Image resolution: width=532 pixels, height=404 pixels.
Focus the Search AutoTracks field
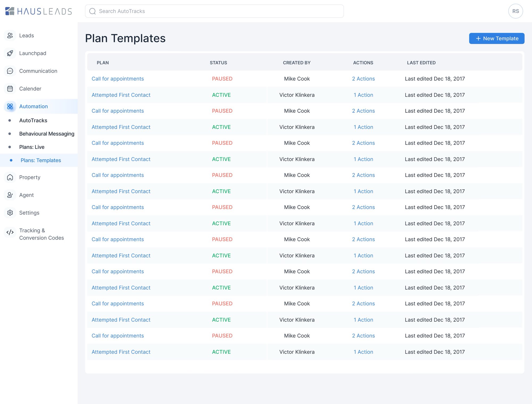pos(214,11)
